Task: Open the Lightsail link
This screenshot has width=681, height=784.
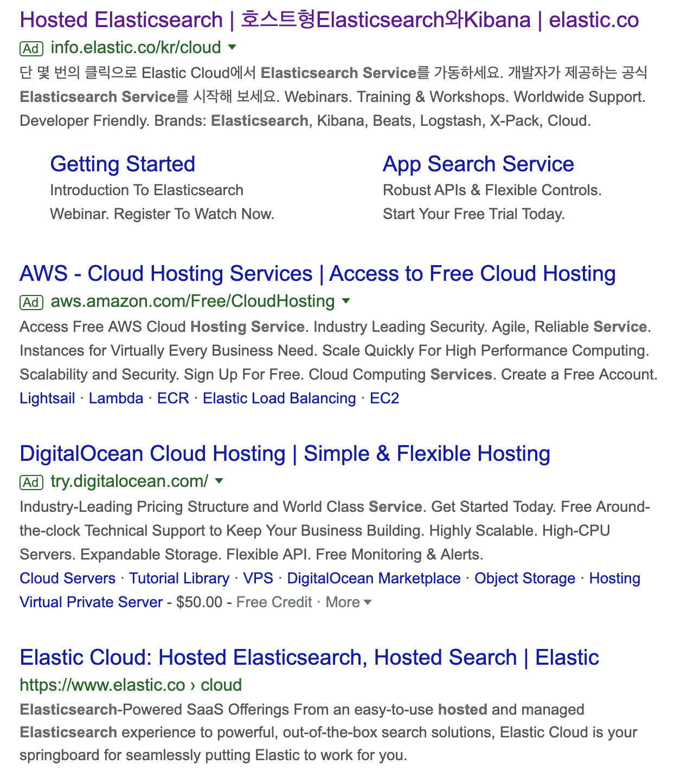Action: click(x=47, y=399)
